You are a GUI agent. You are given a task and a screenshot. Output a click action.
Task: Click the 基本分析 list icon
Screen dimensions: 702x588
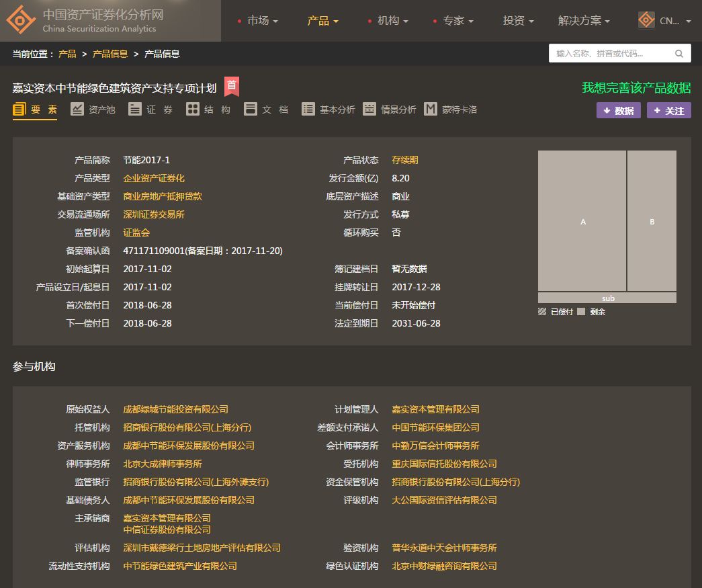[308, 110]
